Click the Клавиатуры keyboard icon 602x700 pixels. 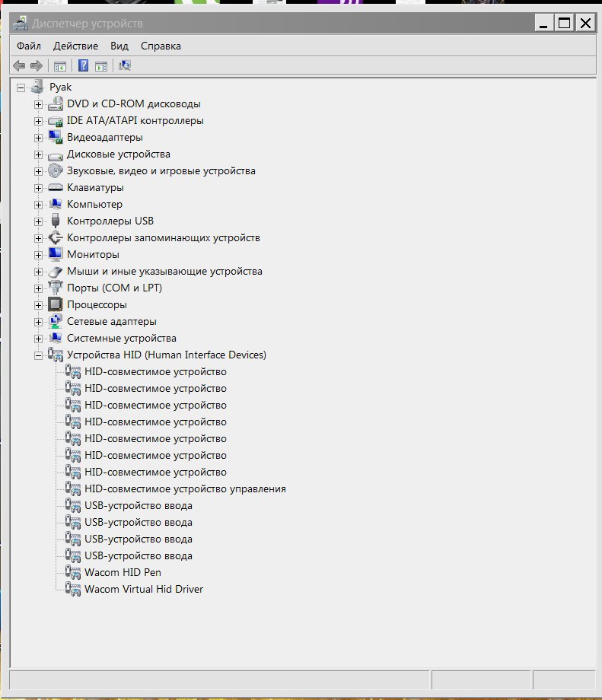56,187
